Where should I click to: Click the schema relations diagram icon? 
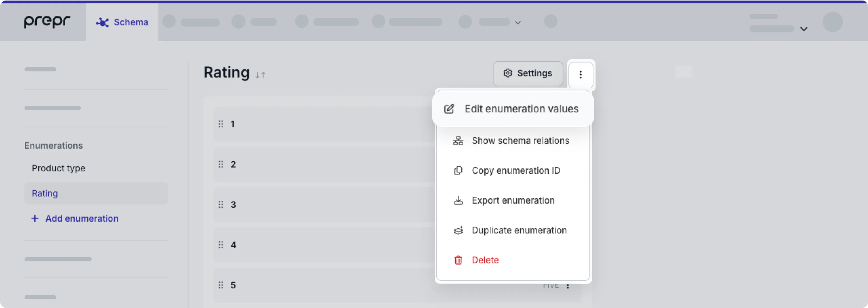click(x=458, y=140)
